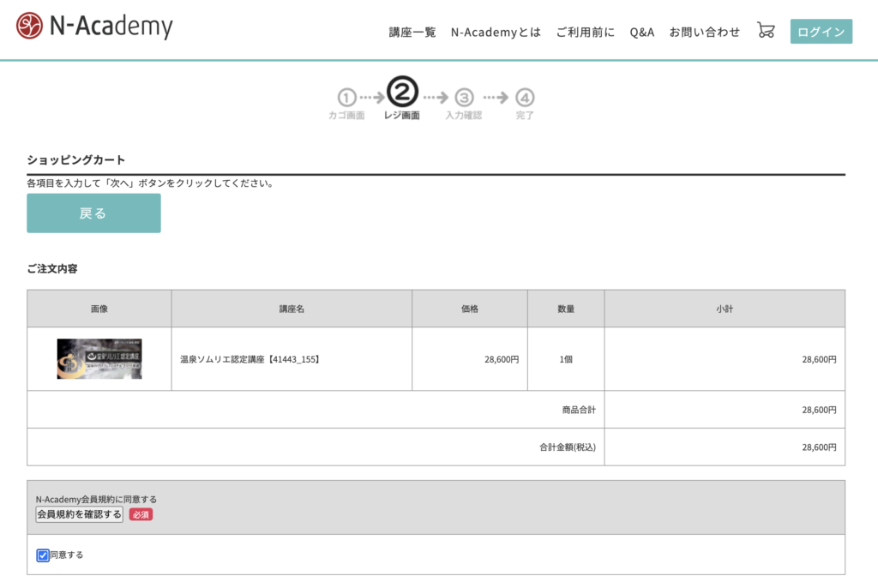Open the shopping cart icon
878x588 pixels.
coord(766,31)
